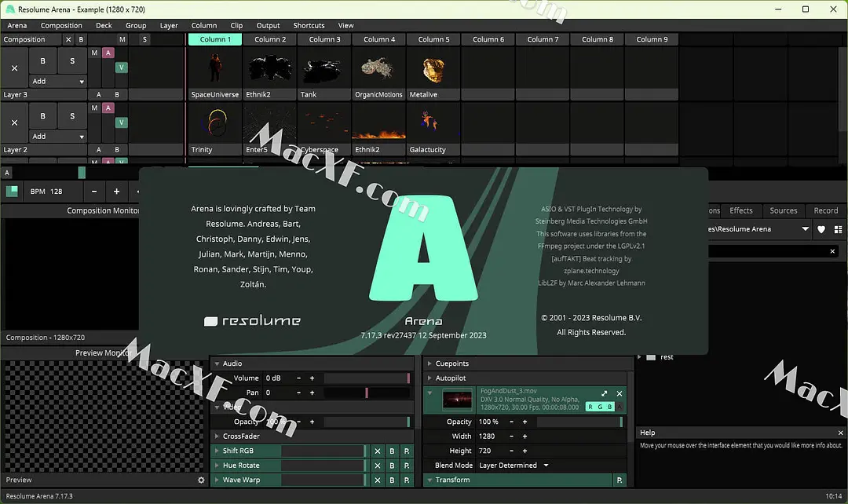Toggle Bypass B on Layer 2
The image size is (848, 504).
point(42,116)
